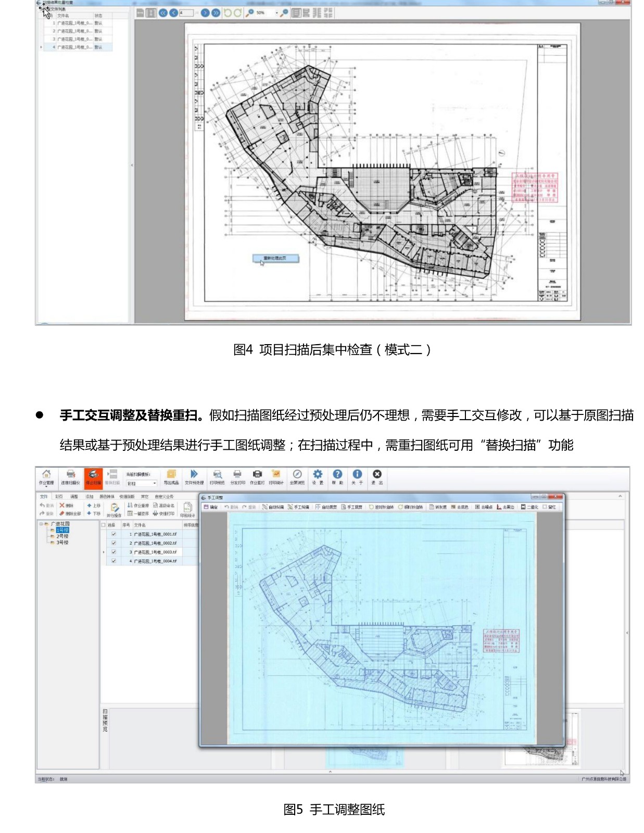644x833 pixels.
Task: Go to next page in top viewer
Action: pos(205,13)
